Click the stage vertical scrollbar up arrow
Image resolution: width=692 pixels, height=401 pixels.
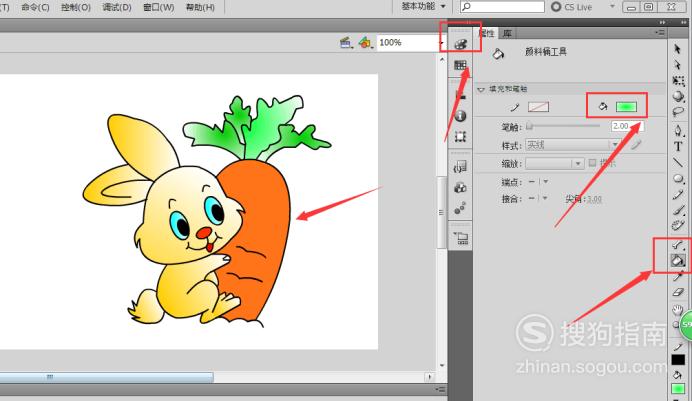tap(442, 59)
